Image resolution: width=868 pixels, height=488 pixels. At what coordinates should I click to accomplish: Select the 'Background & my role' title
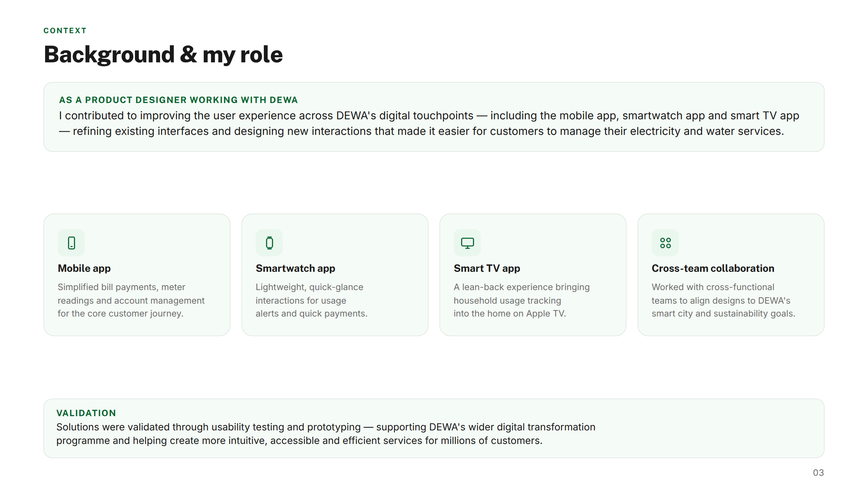[163, 55]
